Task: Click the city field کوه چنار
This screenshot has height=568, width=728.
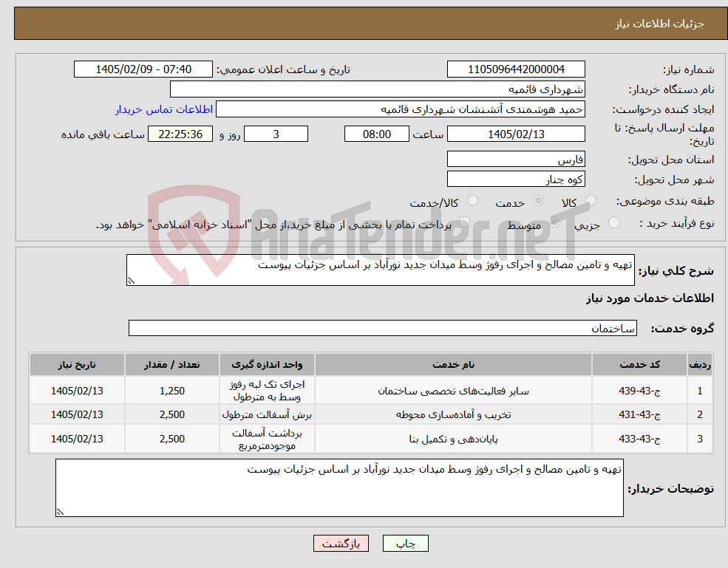Action: (x=516, y=179)
